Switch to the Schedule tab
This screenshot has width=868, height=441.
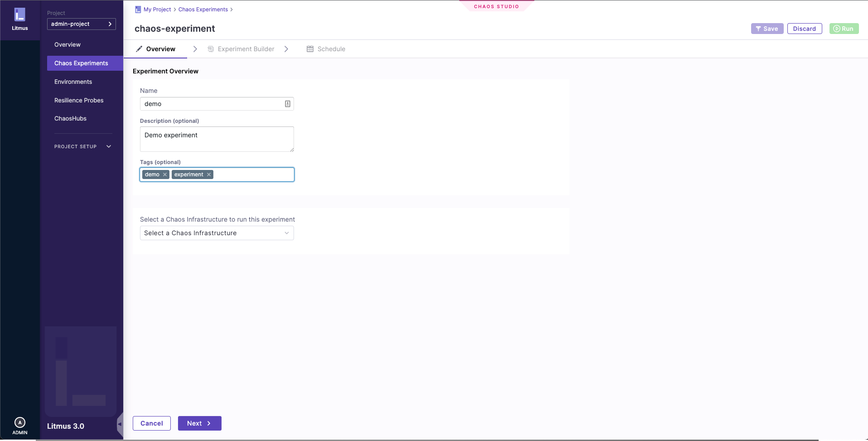(x=331, y=48)
